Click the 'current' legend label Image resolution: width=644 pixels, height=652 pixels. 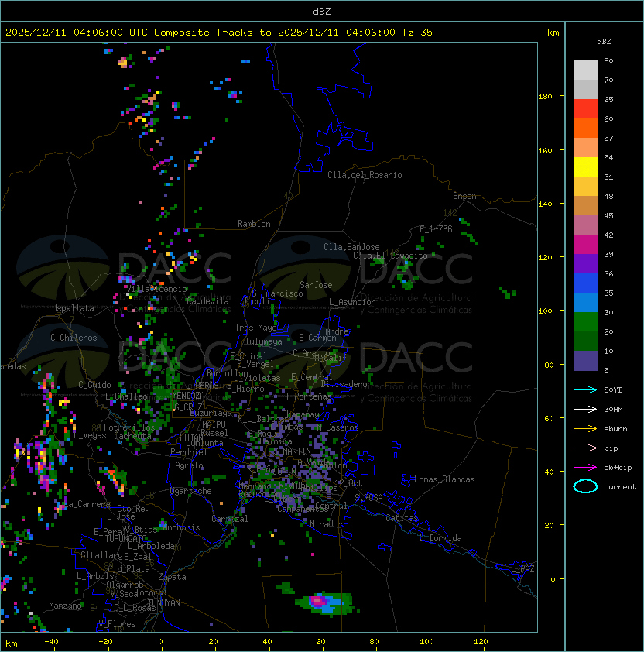point(620,487)
